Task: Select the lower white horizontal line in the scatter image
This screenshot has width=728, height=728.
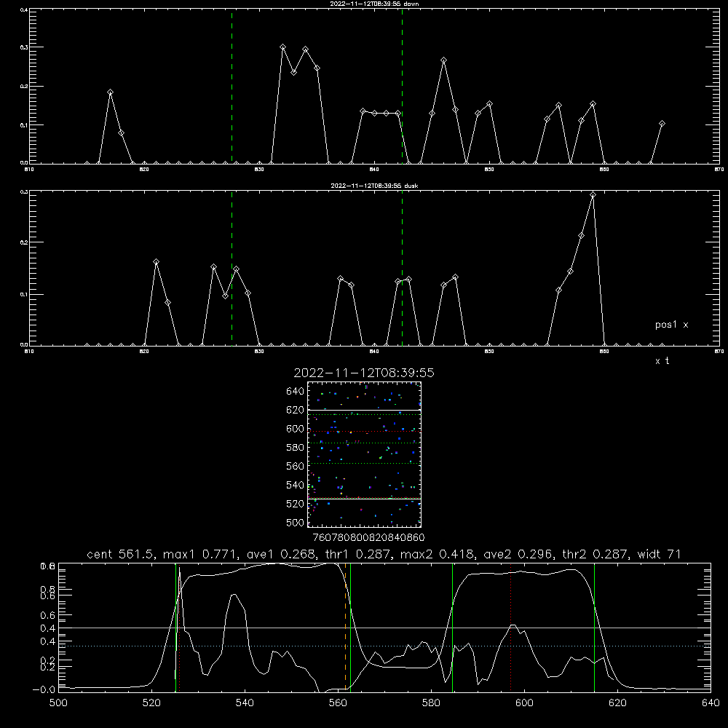Action: (x=365, y=499)
